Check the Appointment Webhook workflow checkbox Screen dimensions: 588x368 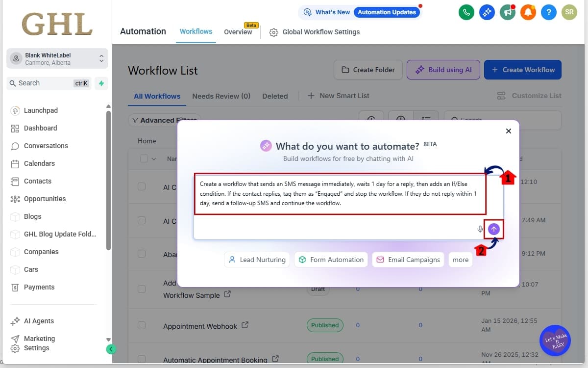tap(142, 325)
